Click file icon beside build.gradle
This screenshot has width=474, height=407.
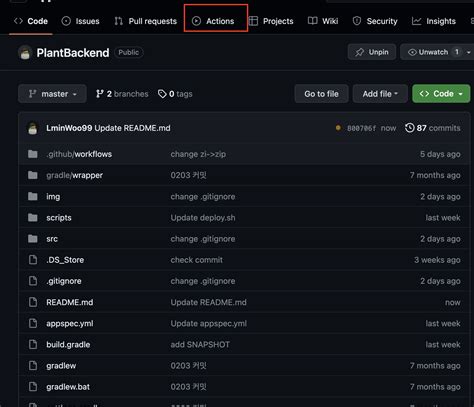(x=33, y=344)
